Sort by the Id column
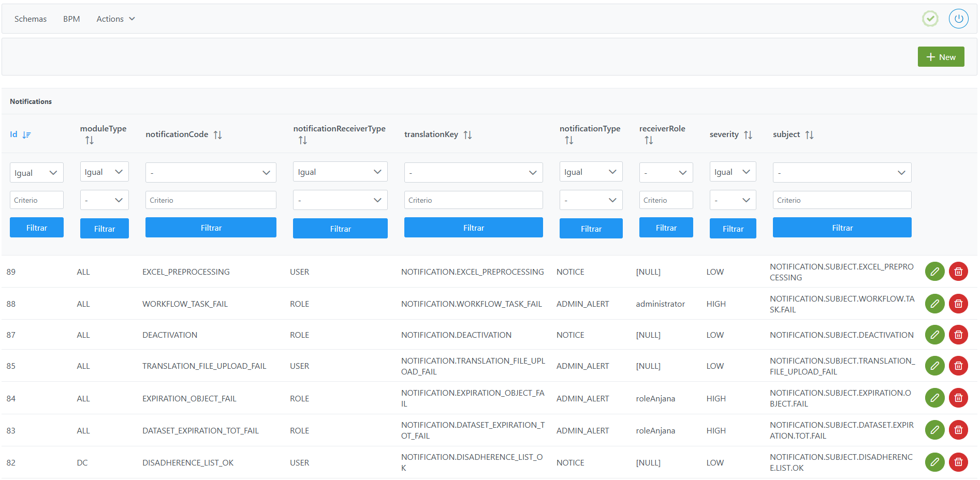This screenshot has height=480, width=980. click(26, 134)
